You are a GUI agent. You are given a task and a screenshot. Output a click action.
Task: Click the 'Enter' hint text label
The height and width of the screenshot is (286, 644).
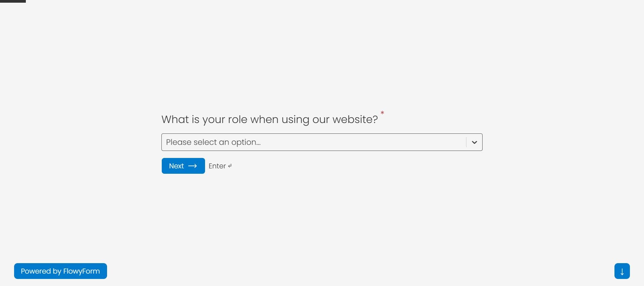click(x=217, y=166)
